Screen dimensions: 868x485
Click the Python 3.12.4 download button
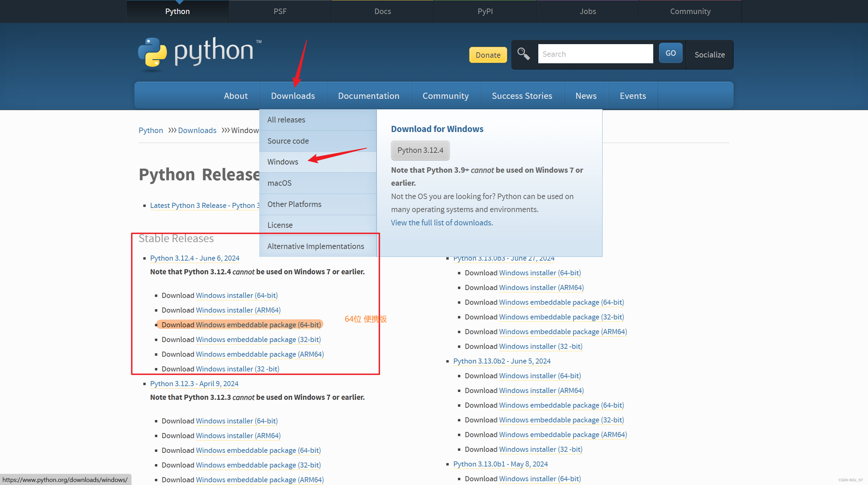coord(420,150)
